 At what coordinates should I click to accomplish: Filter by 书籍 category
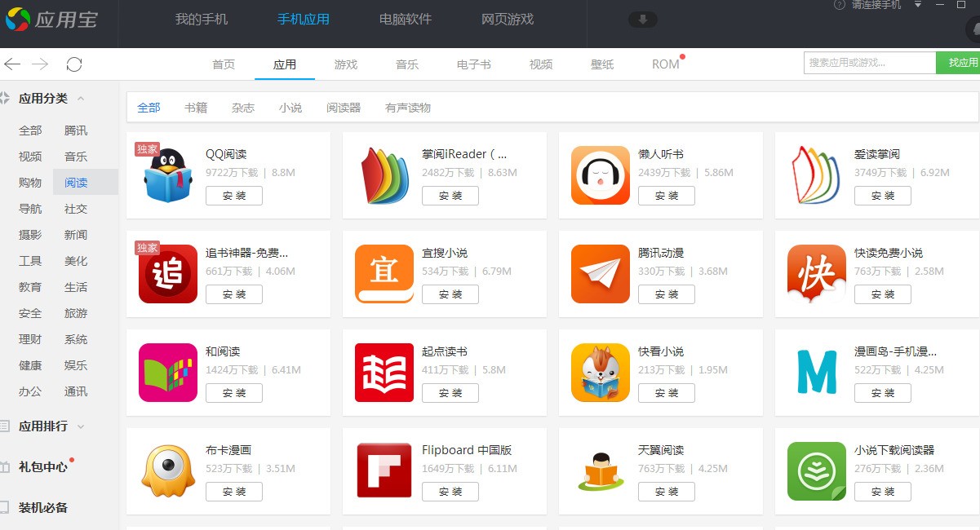pyautogui.click(x=196, y=108)
